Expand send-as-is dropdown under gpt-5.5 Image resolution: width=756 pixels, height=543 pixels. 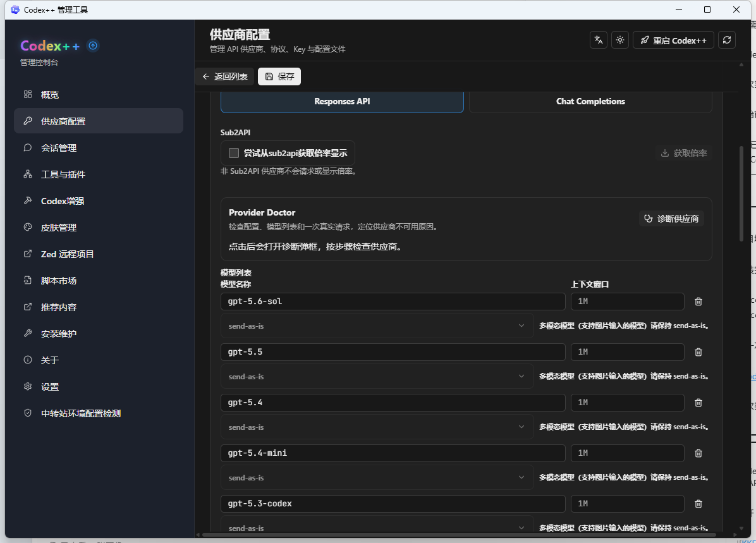377,377
